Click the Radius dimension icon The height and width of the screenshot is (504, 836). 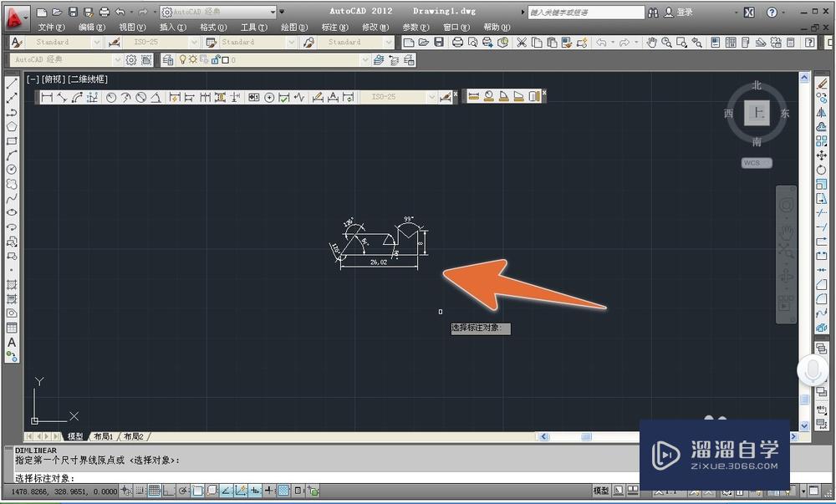111,97
